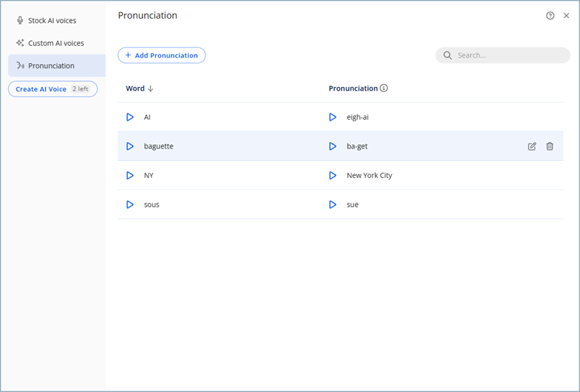Viewport: 580px width, 392px height.
Task: Play the word baguette audio
Action: [x=130, y=146]
